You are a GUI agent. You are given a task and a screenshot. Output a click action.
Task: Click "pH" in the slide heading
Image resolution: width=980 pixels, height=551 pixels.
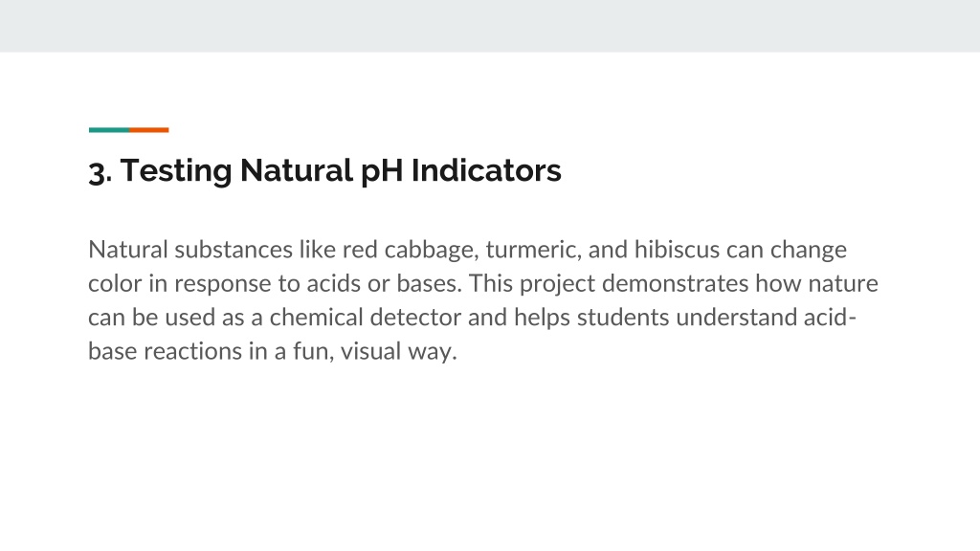tap(382, 172)
